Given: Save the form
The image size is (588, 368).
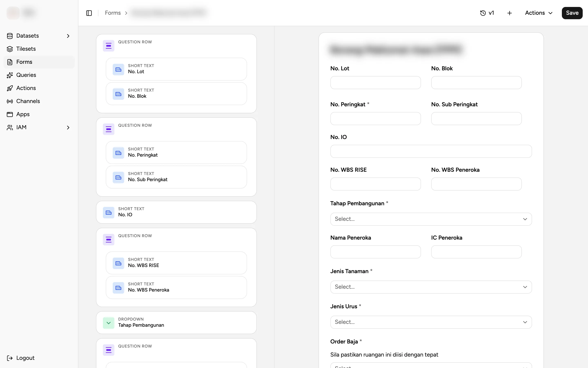Looking at the screenshot, I should click(572, 13).
